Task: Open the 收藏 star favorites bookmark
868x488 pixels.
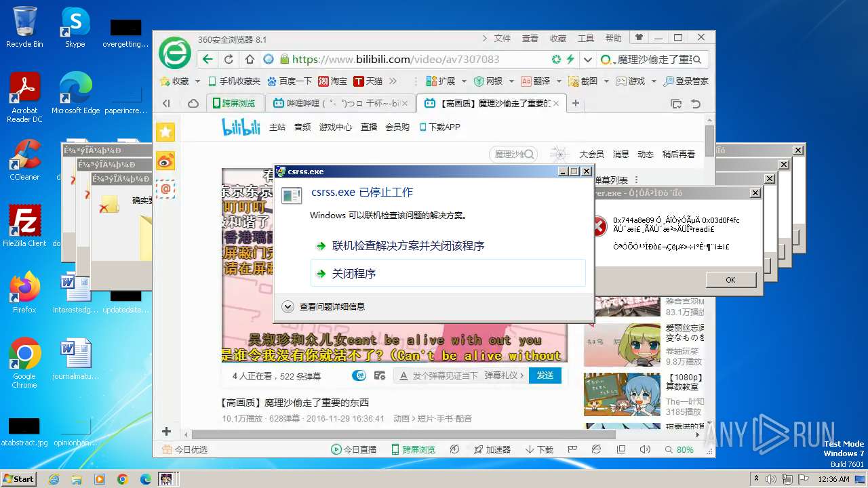Action: point(174,81)
